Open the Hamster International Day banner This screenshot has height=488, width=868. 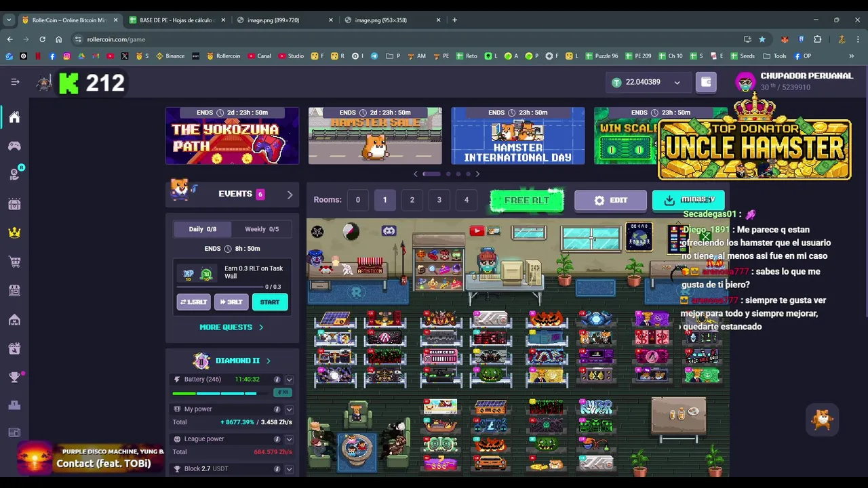[518, 136]
